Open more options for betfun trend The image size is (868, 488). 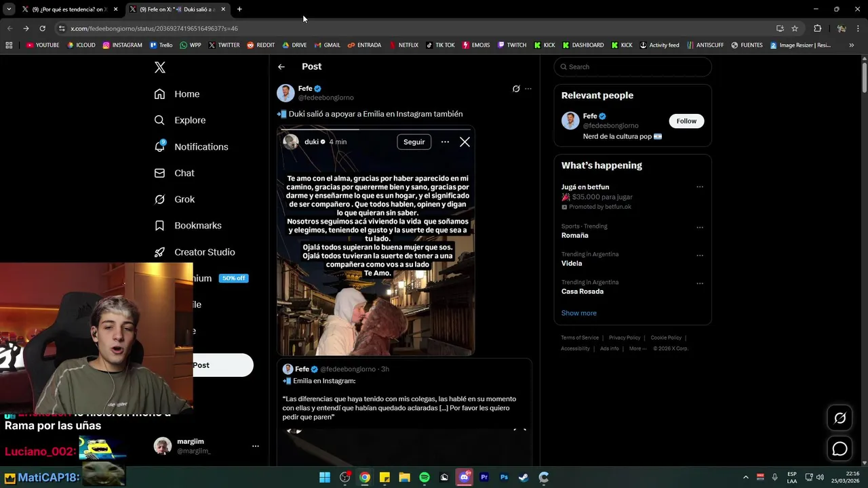click(x=700, y=187)
